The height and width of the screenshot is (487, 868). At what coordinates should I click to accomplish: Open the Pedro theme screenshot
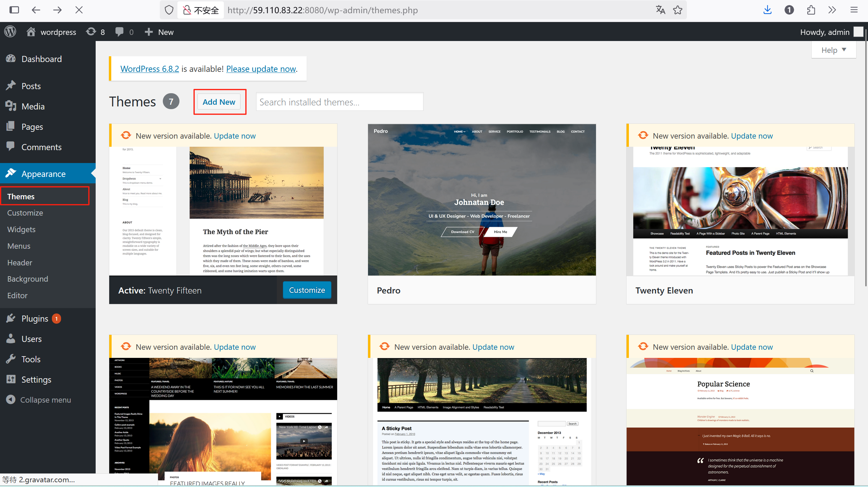pyautogui.click(x=482, y=200)
